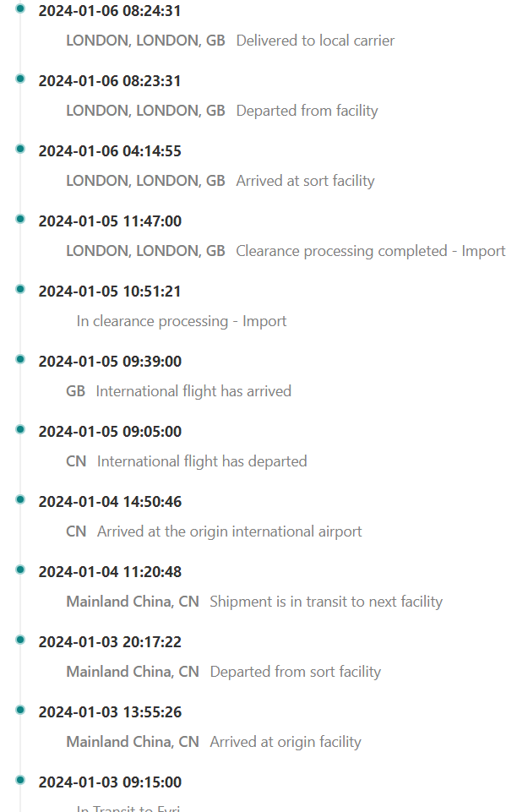Select the marker for 2024-01-04 14:50:46
Image resolution: width=517 pixels, height=812 pixels.
pos(20,499)
